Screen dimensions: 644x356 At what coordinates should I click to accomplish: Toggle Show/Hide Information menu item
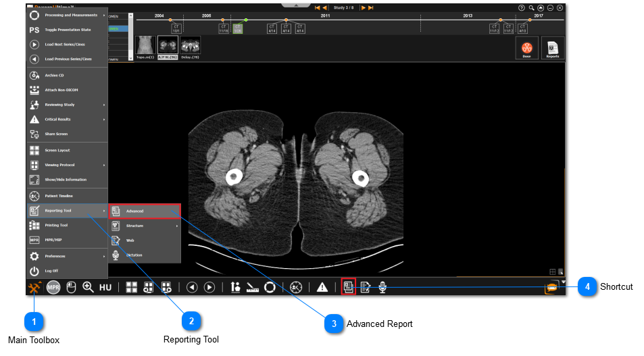[x=67, y=180]
